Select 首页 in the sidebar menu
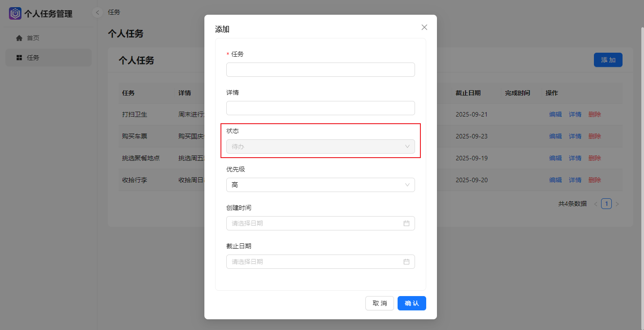Viewport: 644px width, 330px height. pyautogui.click(x=34, y=38)
